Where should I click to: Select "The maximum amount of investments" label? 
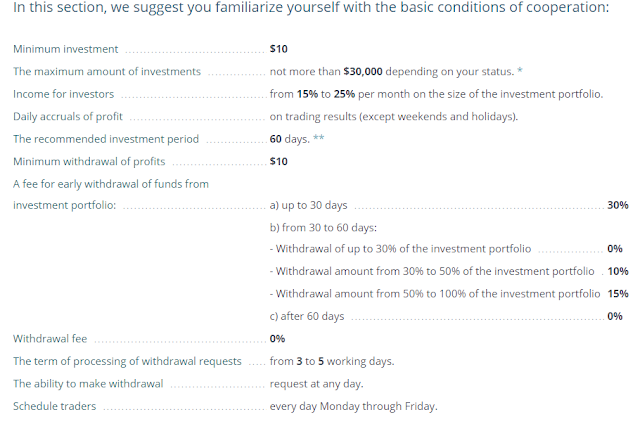point(107,71)
